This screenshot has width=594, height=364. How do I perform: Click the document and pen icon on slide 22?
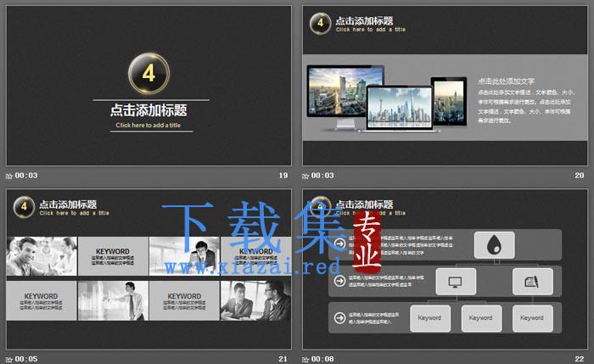click(533, 282)
